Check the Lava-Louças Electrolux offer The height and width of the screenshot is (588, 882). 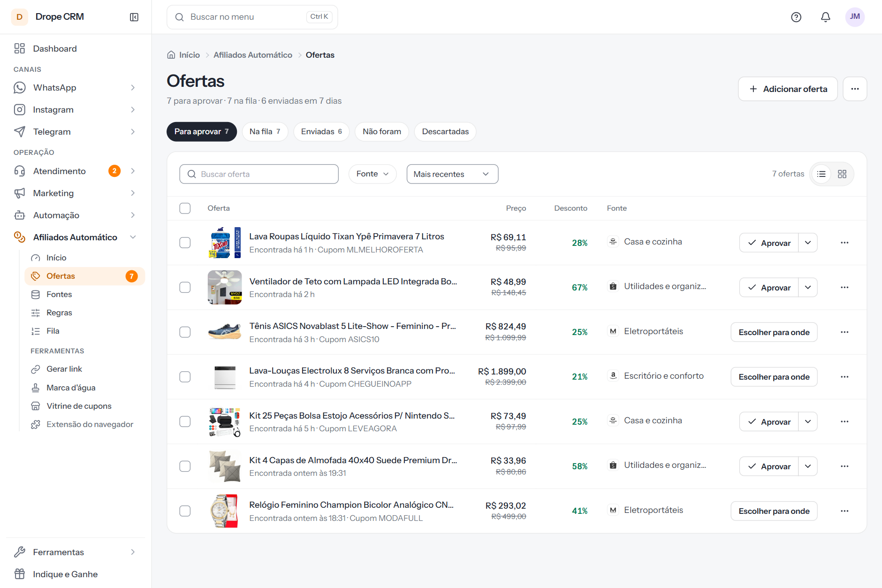(185, 377)
